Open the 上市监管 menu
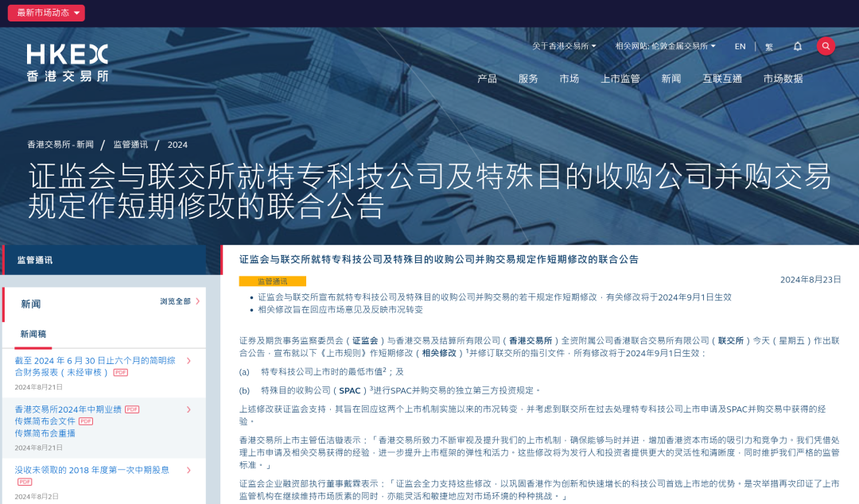This screenshot has width=859, height=504. (x=620, y=79)
